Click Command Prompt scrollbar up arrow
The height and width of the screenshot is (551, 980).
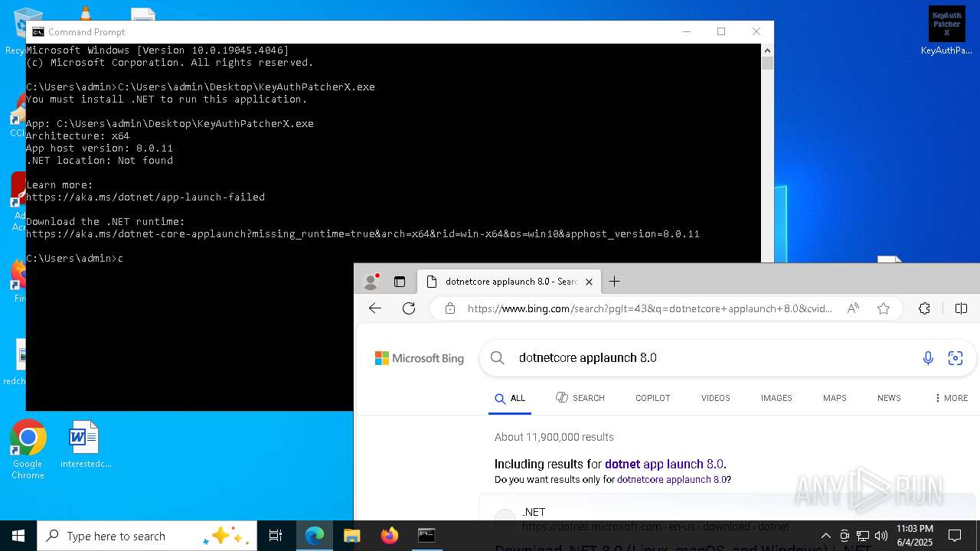point(767,50)
